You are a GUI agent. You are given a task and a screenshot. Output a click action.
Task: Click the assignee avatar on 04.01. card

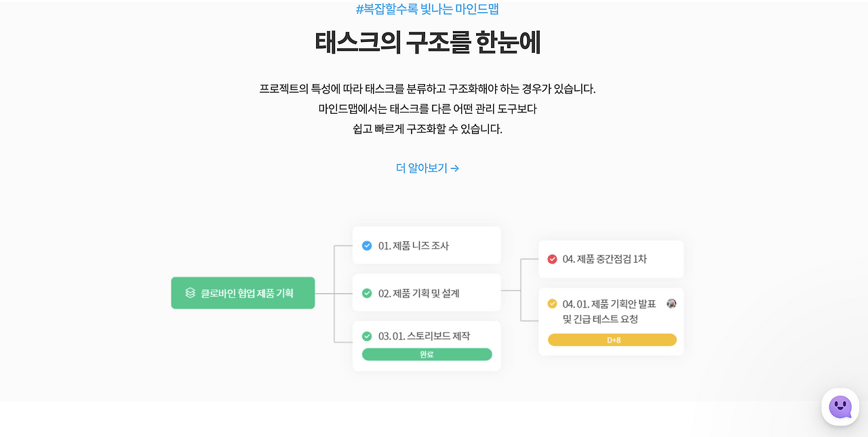pyautogui.click(x=671, y=304)
